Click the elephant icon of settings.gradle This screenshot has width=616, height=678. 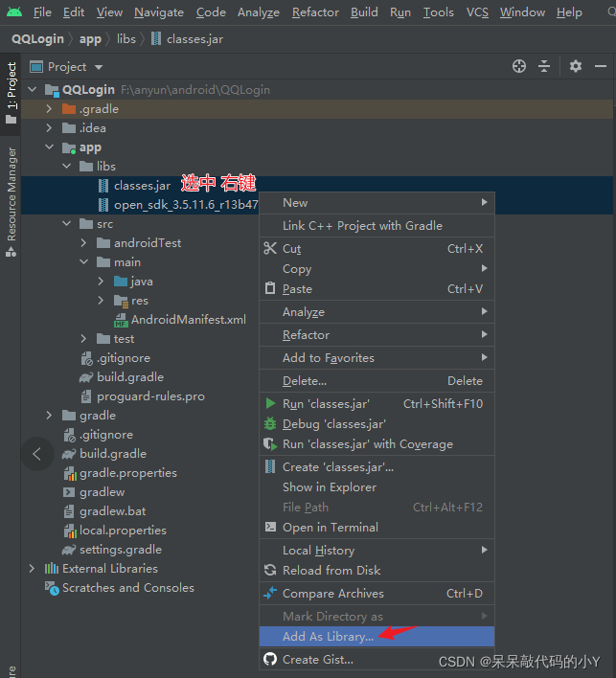pyautogui.click(x=69, y=550)
